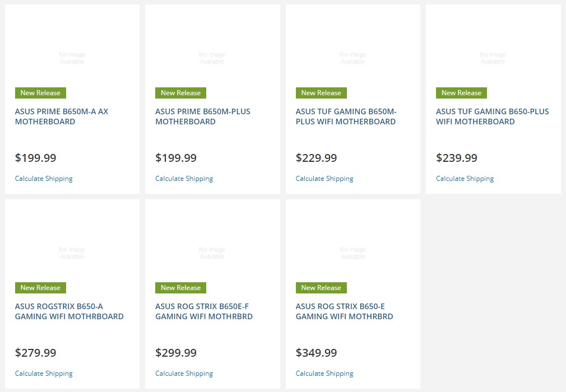Calculate shipping for the $299.99 B650E-F board
This screenshot has width=566, height=392.
184,374
